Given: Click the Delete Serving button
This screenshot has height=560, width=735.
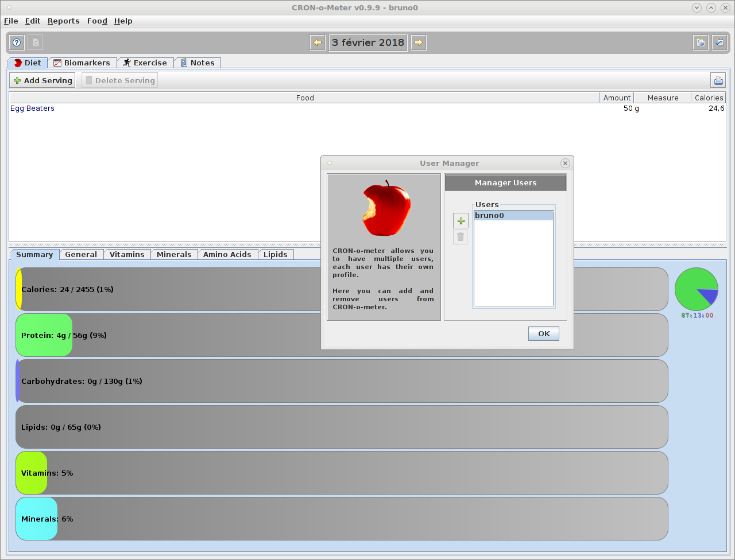Looking at the screenshot, I should click(119, 80).
